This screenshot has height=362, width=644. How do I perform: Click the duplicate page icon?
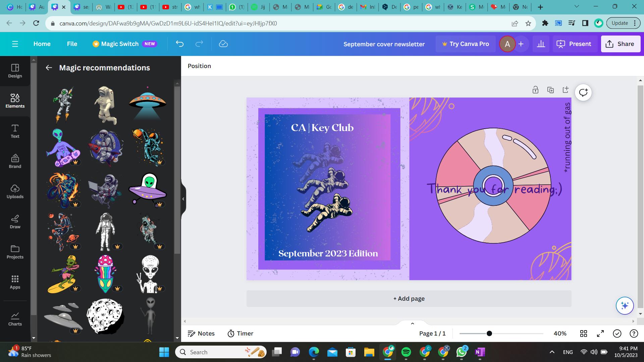click(550, 90)
